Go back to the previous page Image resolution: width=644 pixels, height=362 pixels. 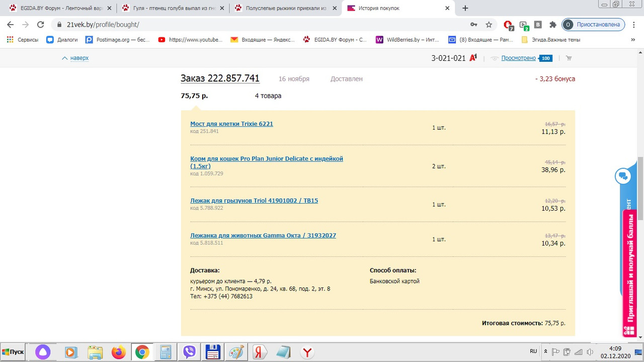(10, 25)
